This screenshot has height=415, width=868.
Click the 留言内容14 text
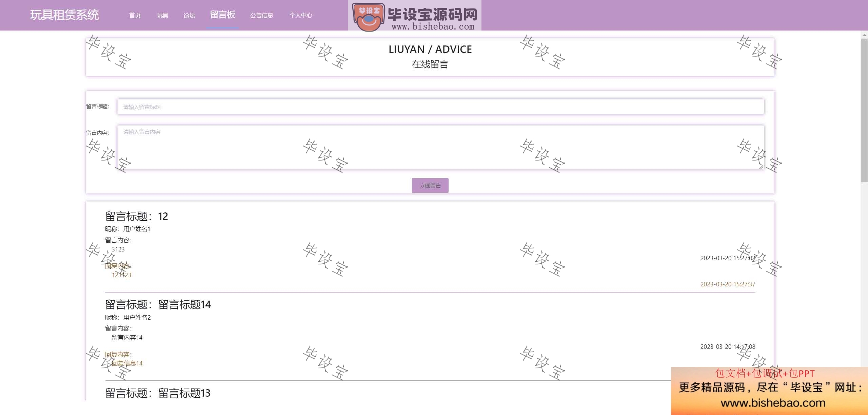point(127,338)
